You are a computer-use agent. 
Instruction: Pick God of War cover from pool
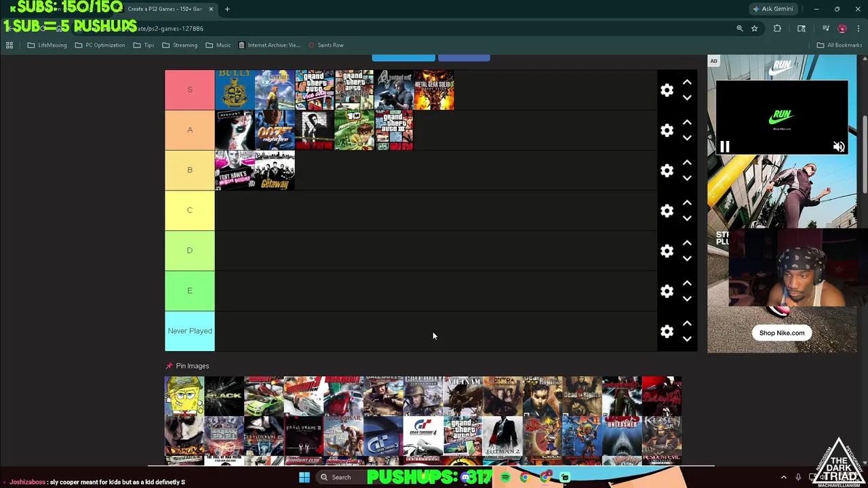pyautogui.click(x=344, y=436)
